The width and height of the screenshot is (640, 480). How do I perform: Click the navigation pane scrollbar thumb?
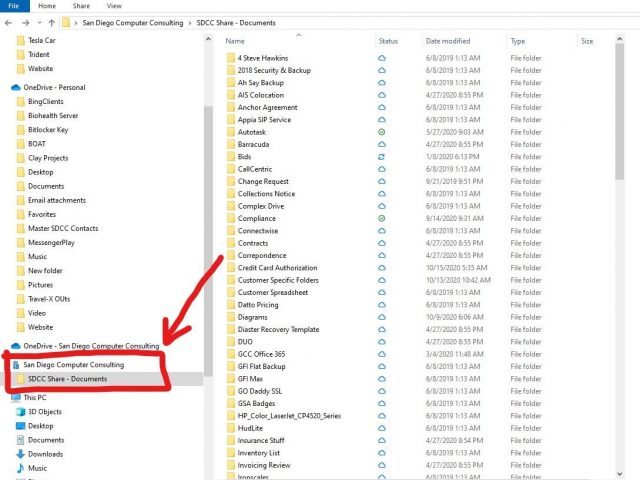tap(208, 241)
